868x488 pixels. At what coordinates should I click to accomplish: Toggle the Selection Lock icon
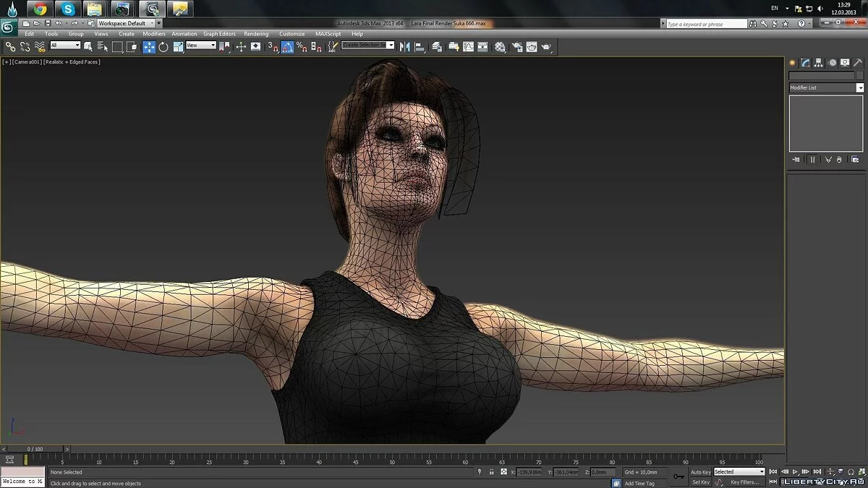coord(492,472)
